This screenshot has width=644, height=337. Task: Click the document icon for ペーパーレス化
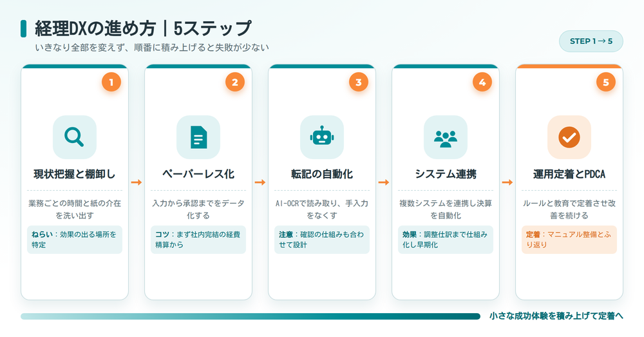198,137
